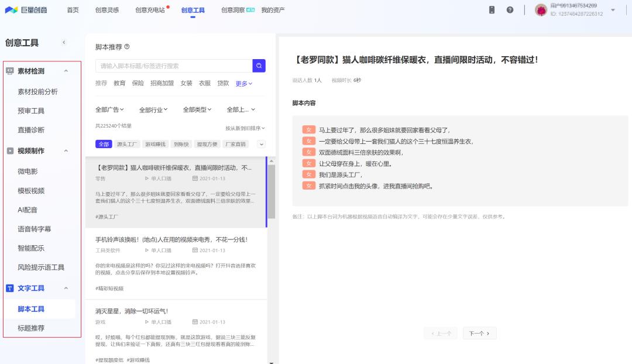
Task: Collapse the 创意工具 sidebar with arrow icon
Action: [x=64, y=43]
